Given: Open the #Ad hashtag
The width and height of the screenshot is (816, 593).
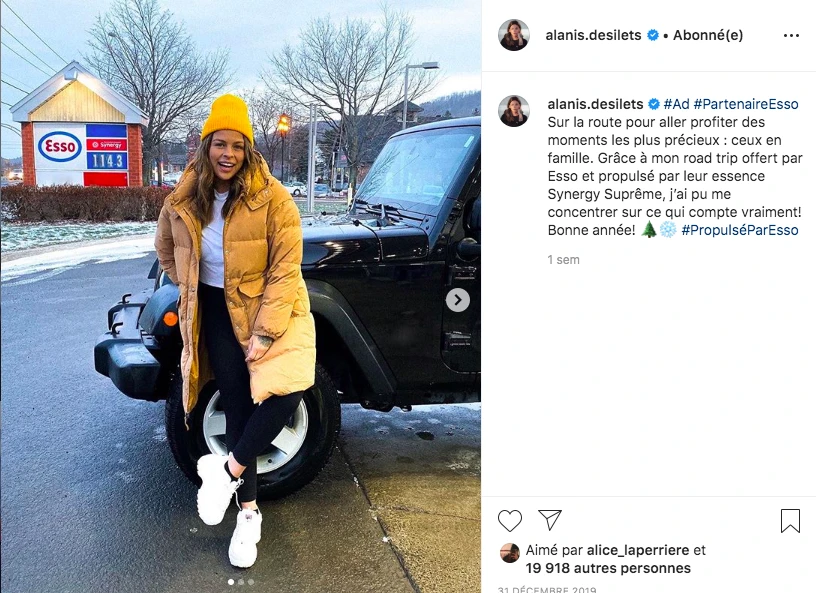Looking at the screenshot, I should pos(676,104).
